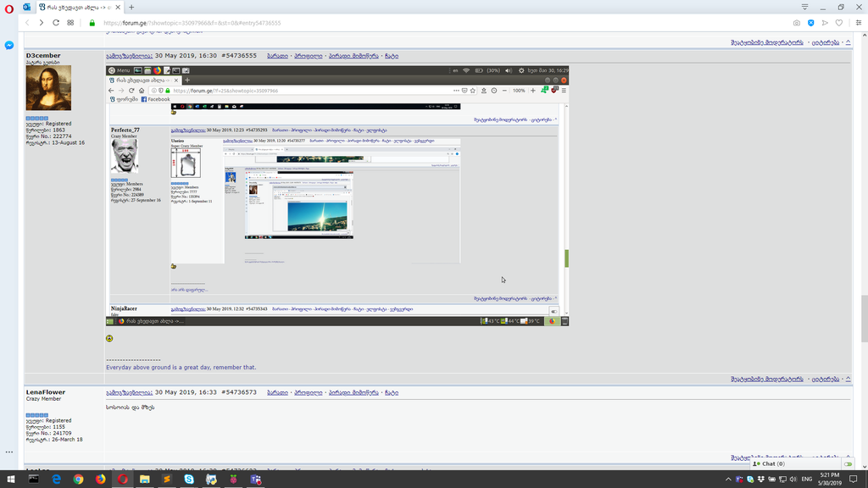
Task: Open the tab list menu arrow
Action: click(804, 7)
